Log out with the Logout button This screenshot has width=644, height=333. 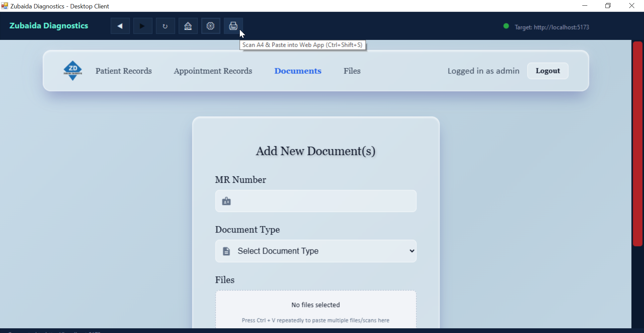(548, 71)
